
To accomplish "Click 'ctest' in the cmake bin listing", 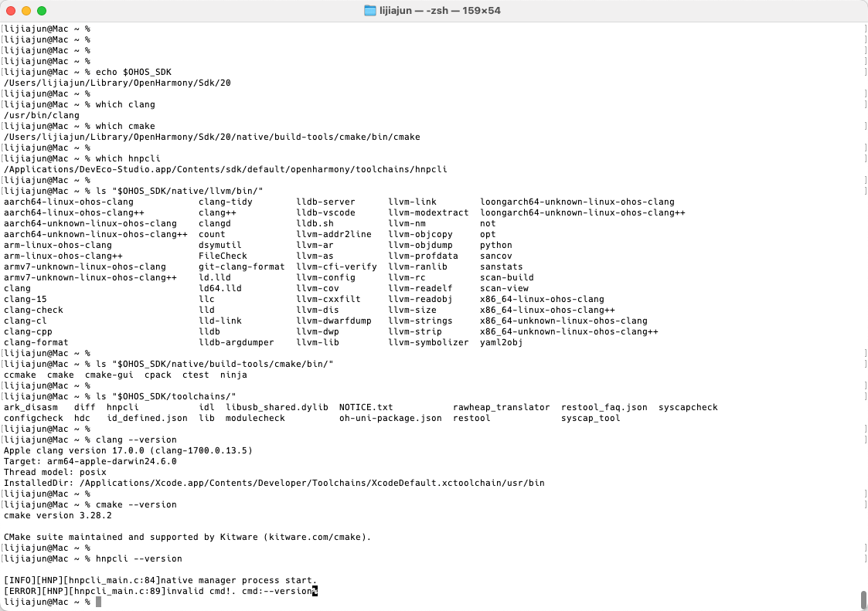I will point(196,375).
